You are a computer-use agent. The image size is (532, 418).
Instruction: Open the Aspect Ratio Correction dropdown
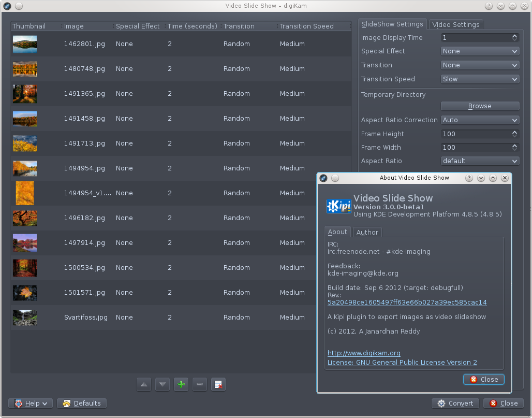coord(479,120)
